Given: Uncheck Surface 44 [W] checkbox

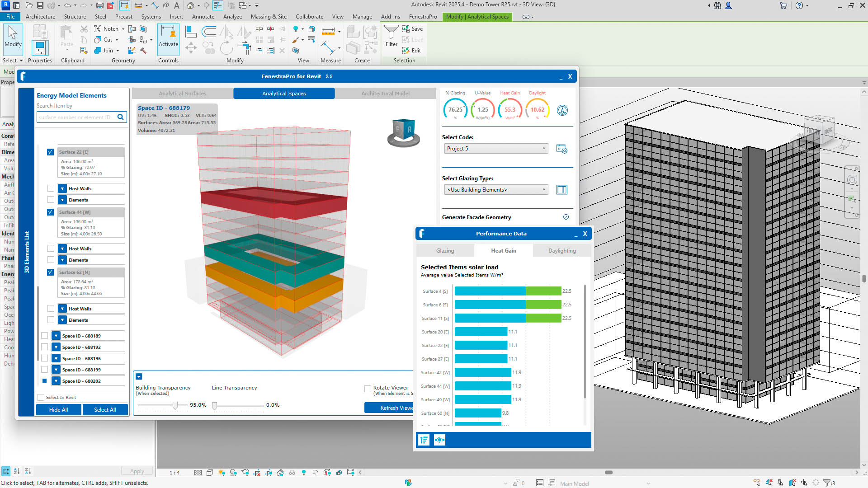Looking at the screenshot, I should tap(50, 212).
